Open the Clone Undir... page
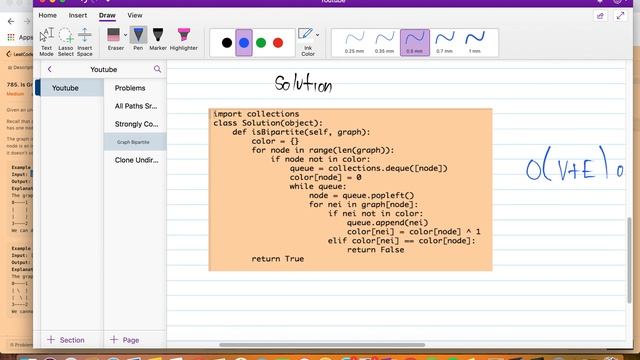 [x=135, y=160]
